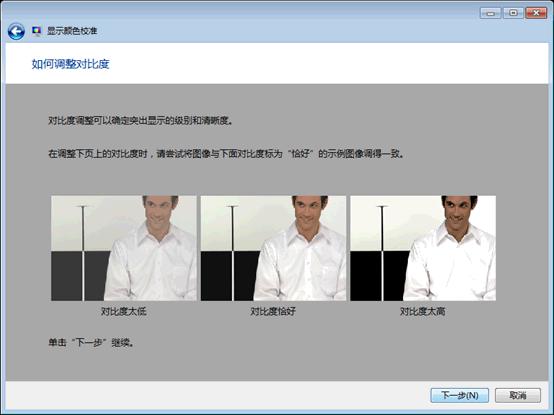Click the 如何调整对比度 heading
Viewport: 554px width, 415px height.
coord(70,64)
